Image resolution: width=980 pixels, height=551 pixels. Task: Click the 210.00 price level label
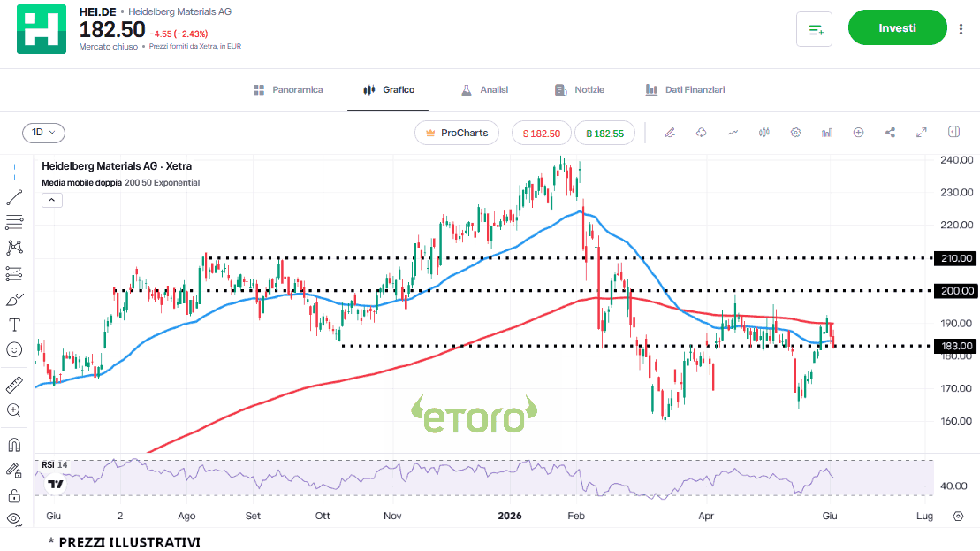[x=955, y=258]
